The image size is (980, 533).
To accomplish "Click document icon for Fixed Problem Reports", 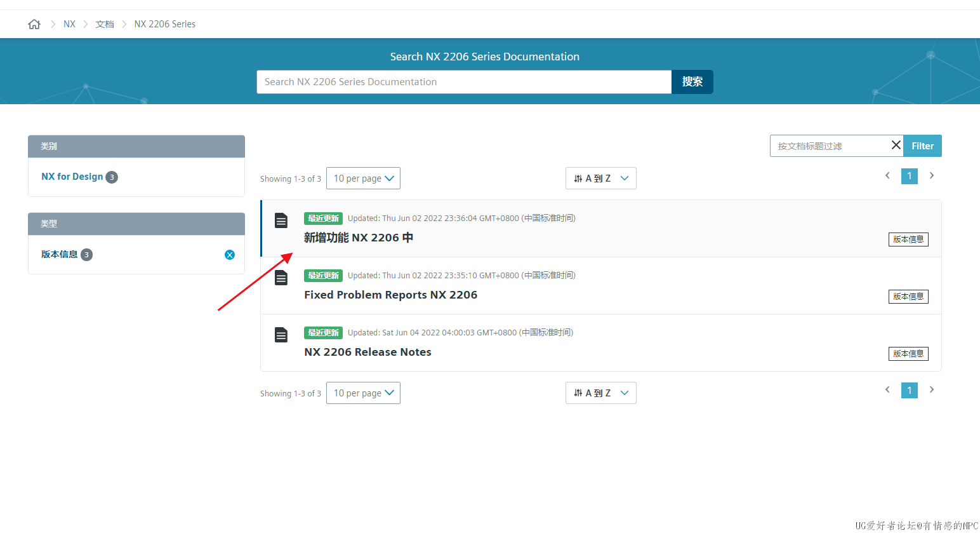I will [281, 278].
